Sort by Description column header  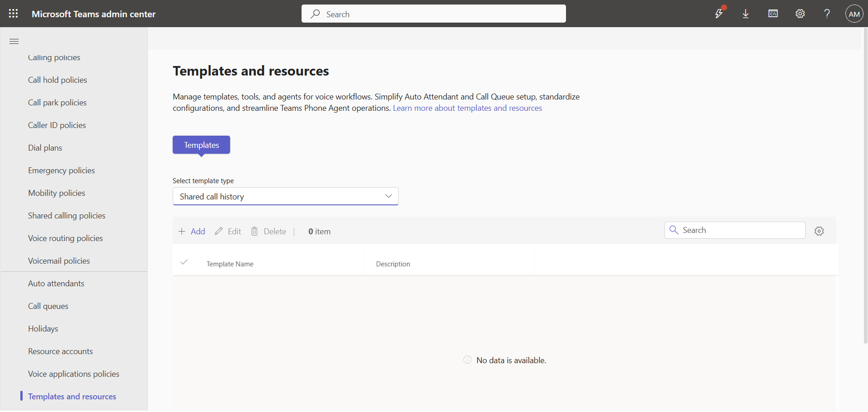click(x=393, y=264)
